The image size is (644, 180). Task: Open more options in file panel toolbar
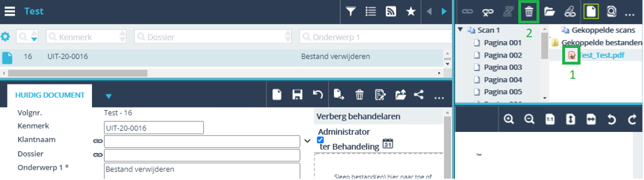point(629,15)
